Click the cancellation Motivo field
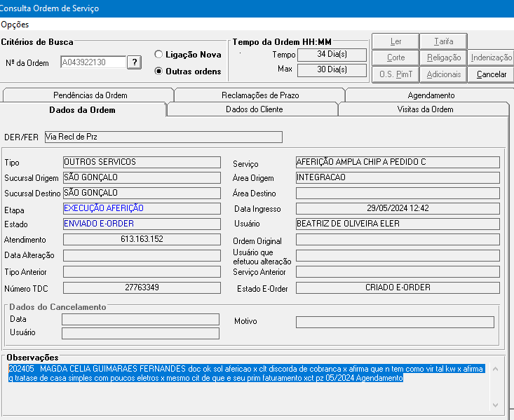This screenshot has height=420, width=514. pos(395,322)
